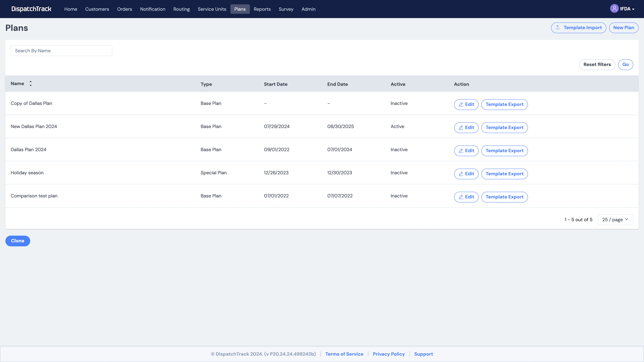
Task: Open the Service Units page
Action: [212, 9]
